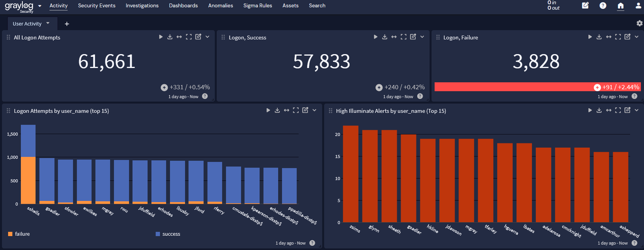Expand the All Logon Attempts widget actions chevron
The image size is (644, 250).
pos(207,37)
